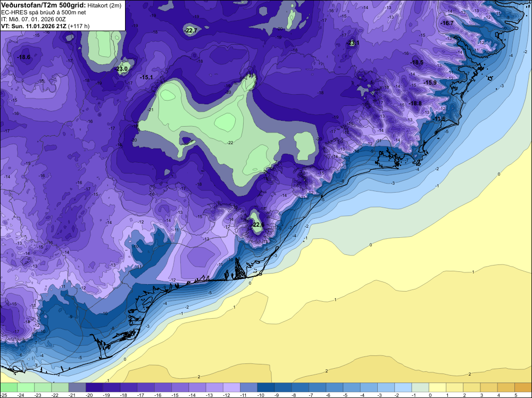The width and height of the screenshot is (532, 398).
Task: Click the bold temperature value -18.8
Action: [x=415, y=103]
